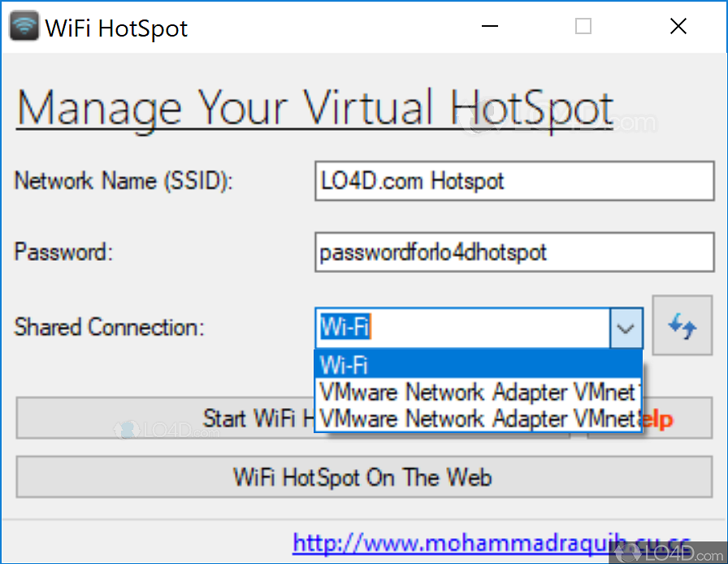
Task: Open WiFi HotSpot On The Web button
Action: (364, 477)
